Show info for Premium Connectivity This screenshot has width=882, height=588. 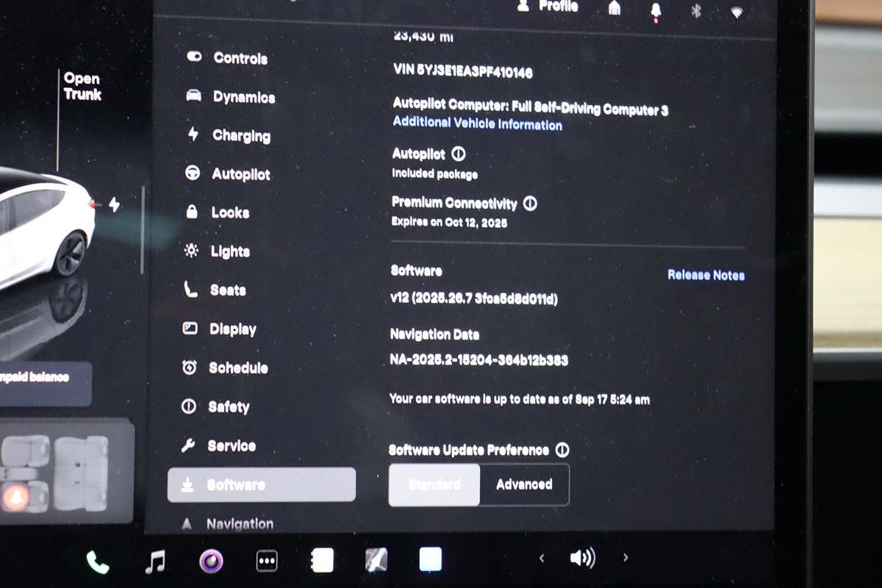(x=530, y=204)
